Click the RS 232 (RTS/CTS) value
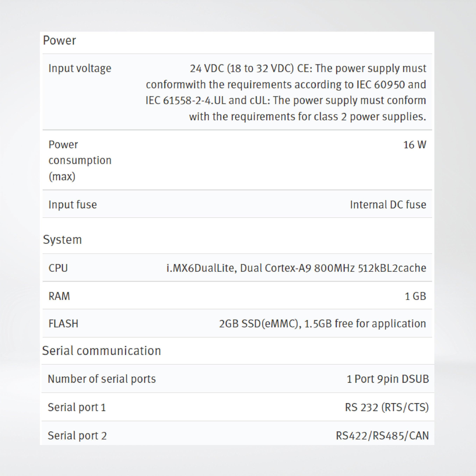Viewport: 476px width, 476px height. click(387, 407)
